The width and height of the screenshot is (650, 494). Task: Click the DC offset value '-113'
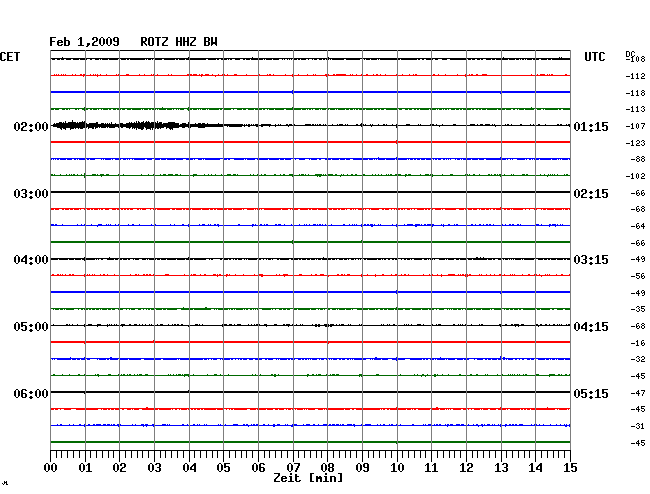coord(635,109)
